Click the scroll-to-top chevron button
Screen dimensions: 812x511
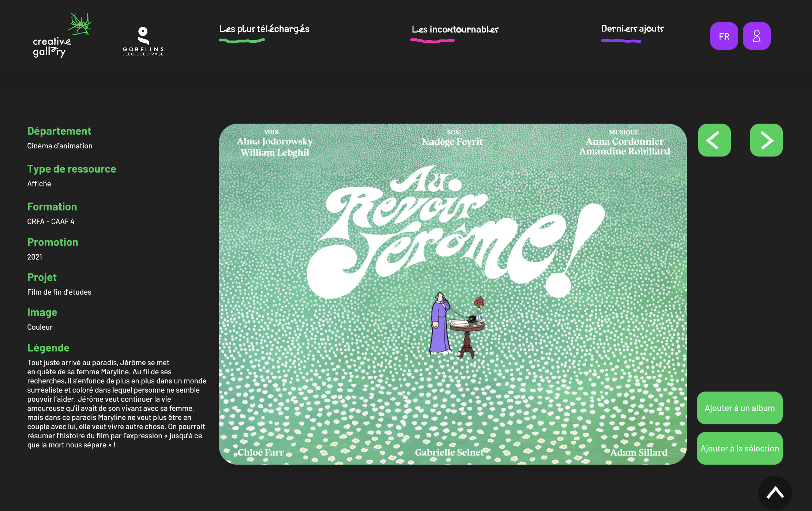(x=775, y=493)
